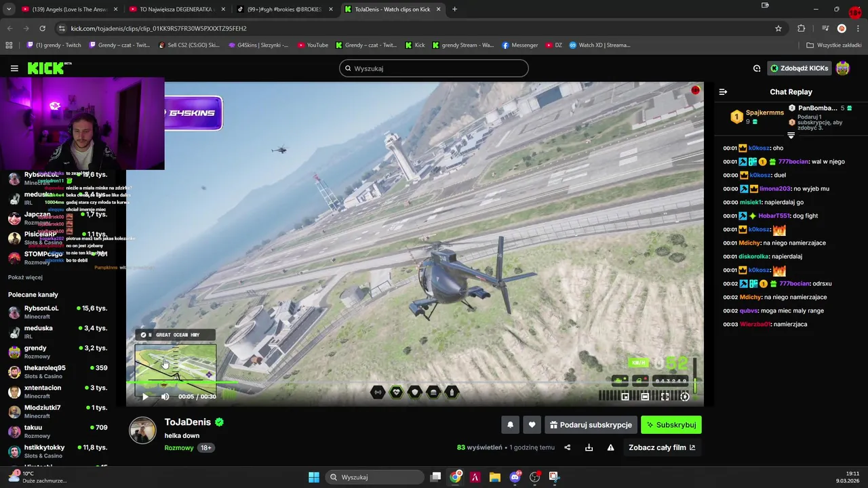Open File Explorer from the taskbar
The height and width of the screenshot is (488, 868).
tap(495, 477)
